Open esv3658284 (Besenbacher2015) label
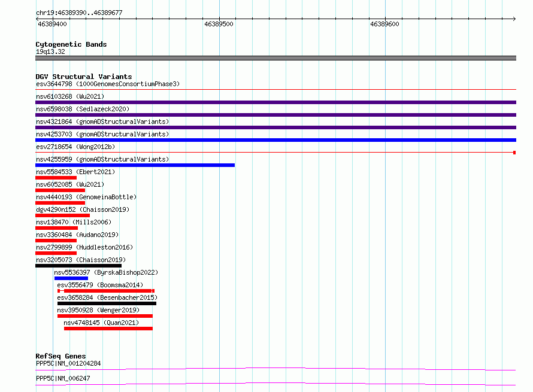 (107, 297)
